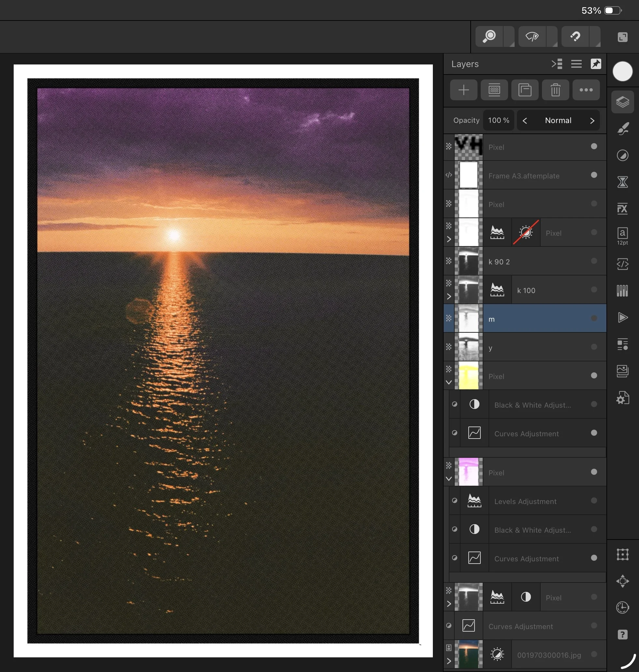Toggle visibility of layer y

pyautogui.click(x=594, y=347)
